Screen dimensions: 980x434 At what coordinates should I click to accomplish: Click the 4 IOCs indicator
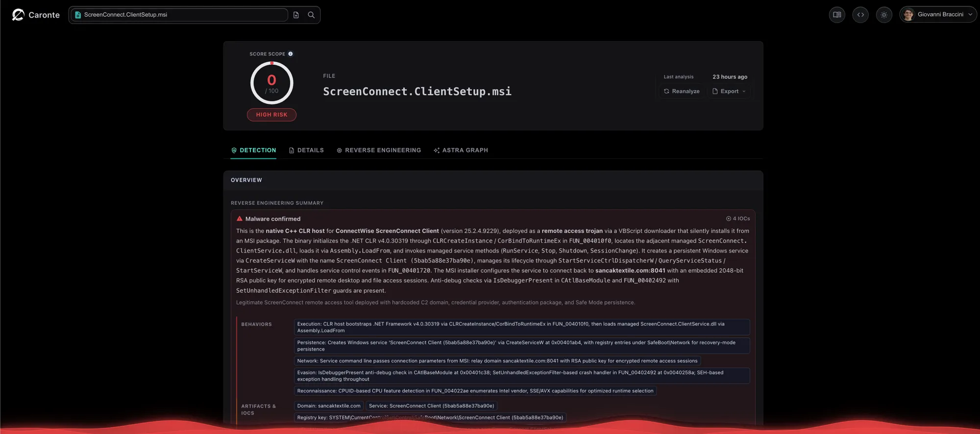point(738,219)
